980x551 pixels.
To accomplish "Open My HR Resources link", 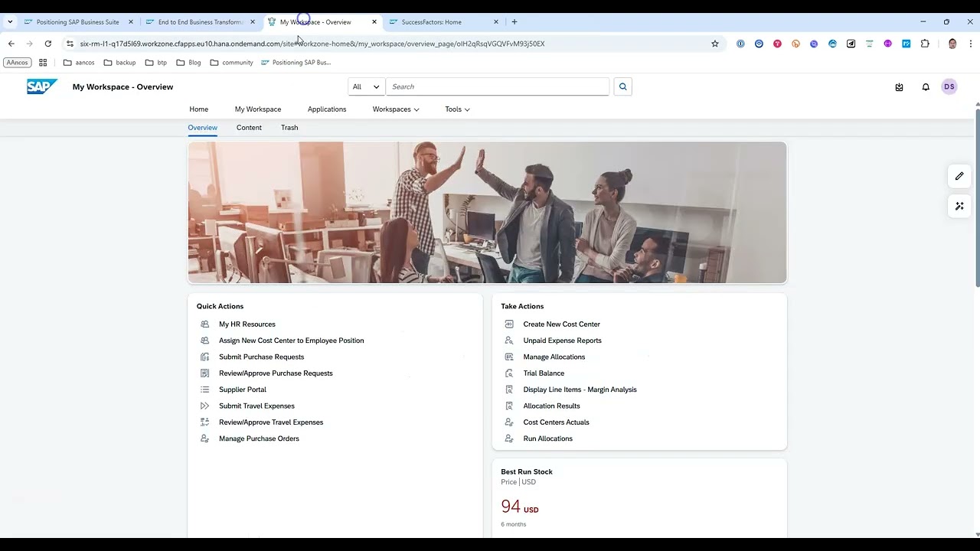I will point(247,324).
